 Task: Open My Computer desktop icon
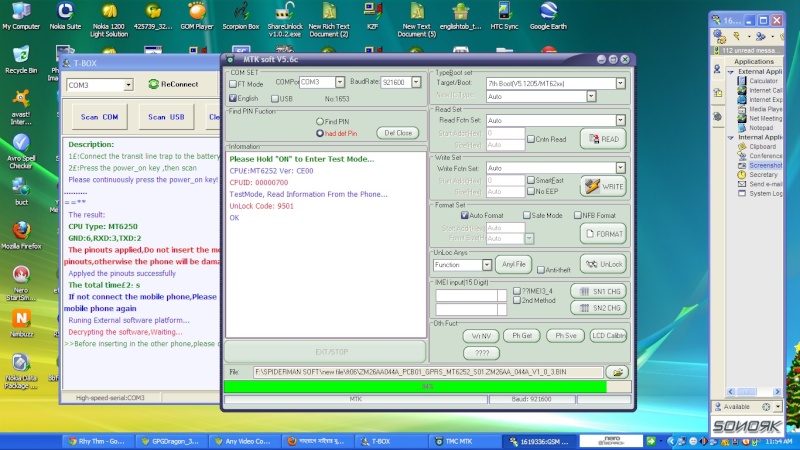[21, 16]
